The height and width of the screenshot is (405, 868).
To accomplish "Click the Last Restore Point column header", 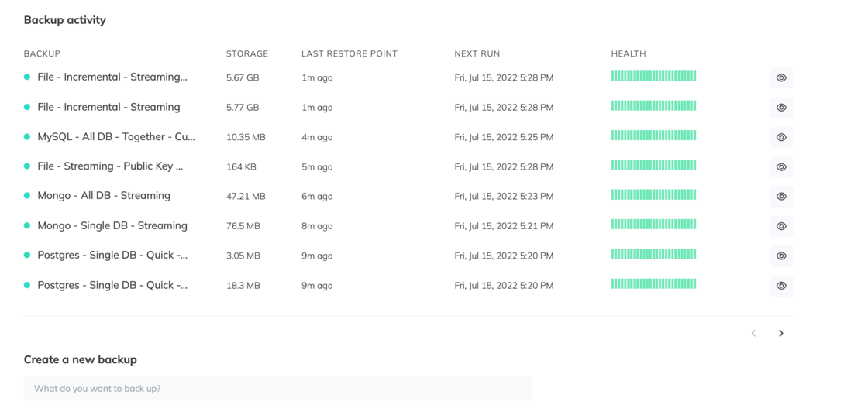I will (349, 53).
